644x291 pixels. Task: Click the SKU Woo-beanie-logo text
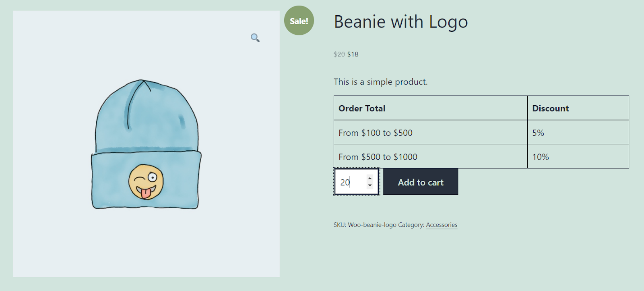[365, 225]
